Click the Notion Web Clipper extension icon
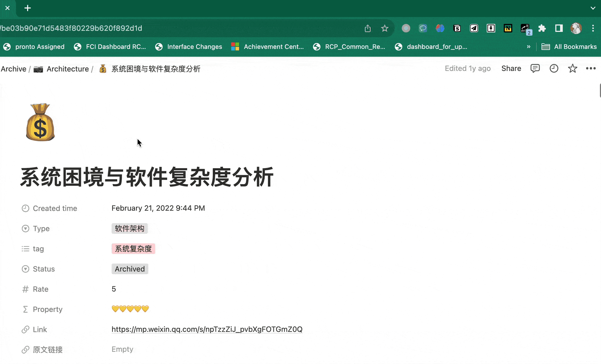Screen dimensions: 601x364 tap(508, 28)
